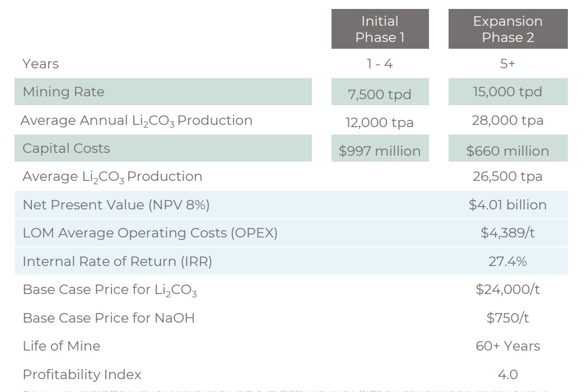Viewport: 588px width, 392px height.
Task: Select the Net Present Value (NPV 8%) label
Action: coord(116,205)
